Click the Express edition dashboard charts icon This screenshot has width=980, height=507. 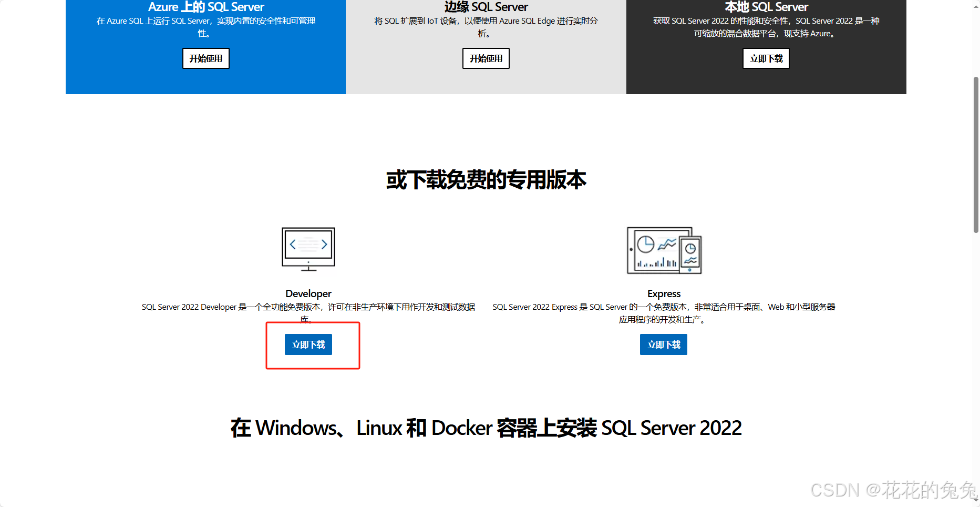click(x=664, y=250)
